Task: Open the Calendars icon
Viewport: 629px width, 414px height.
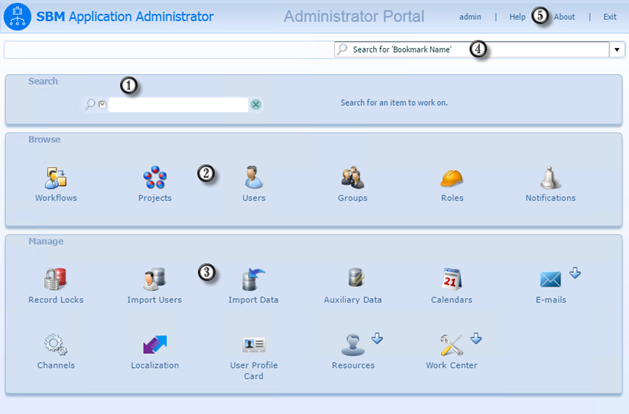Action: coord(452,279)
